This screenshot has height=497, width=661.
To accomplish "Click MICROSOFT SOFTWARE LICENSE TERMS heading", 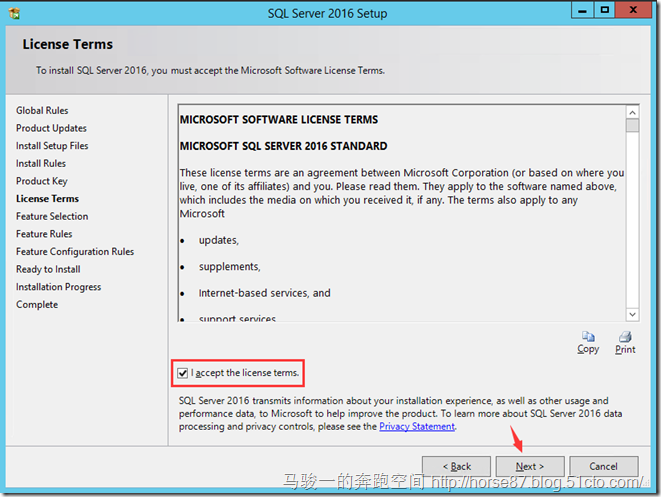I will pos(279,120).
